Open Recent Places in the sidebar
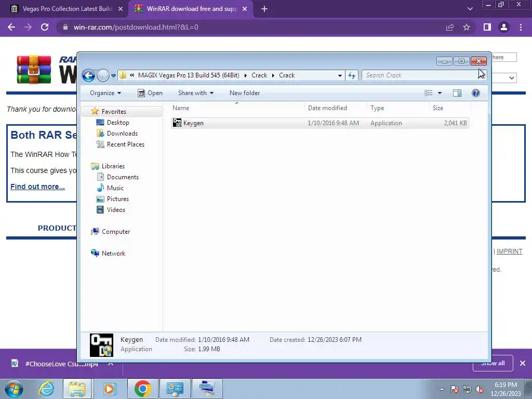532x399 pixels. pos(125,144)
